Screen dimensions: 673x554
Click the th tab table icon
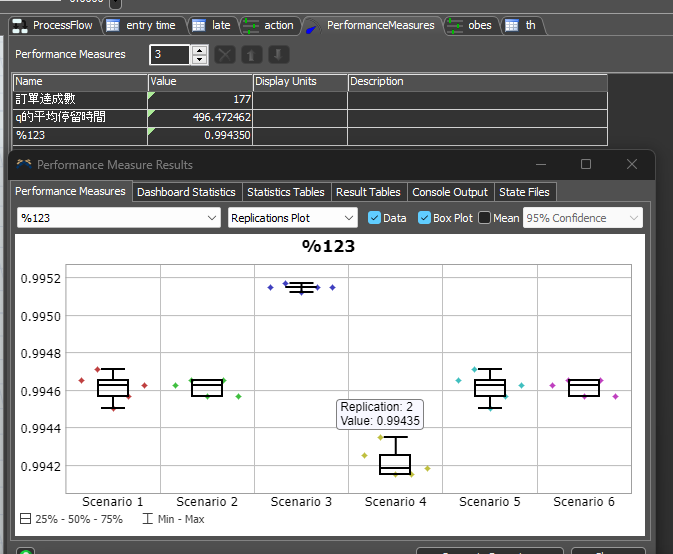tap(512, 25)
